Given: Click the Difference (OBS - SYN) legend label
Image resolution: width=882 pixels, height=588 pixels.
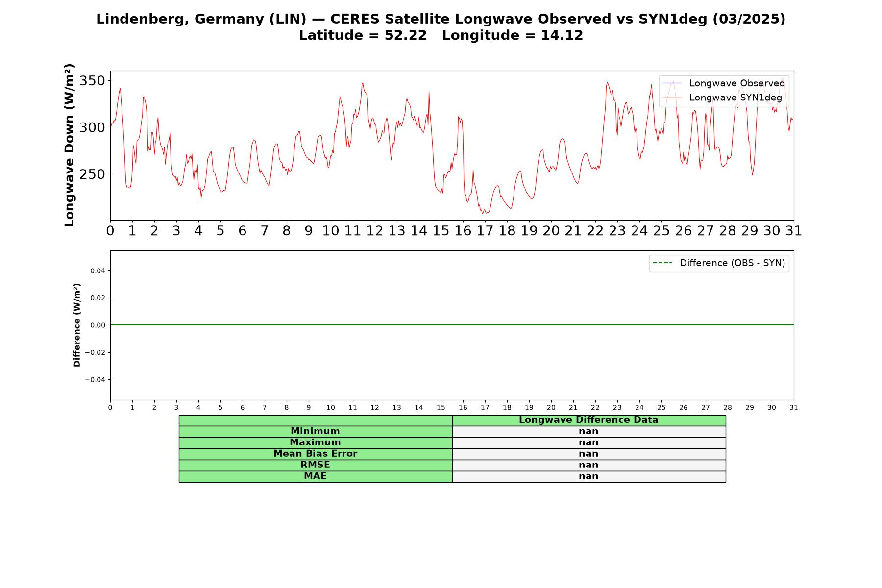Looking at the screenshot, I should coord(732,263).
